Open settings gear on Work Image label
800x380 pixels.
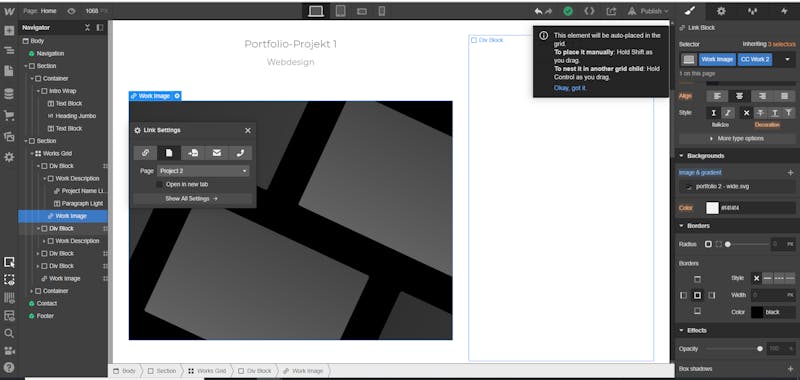pos(177,96)
